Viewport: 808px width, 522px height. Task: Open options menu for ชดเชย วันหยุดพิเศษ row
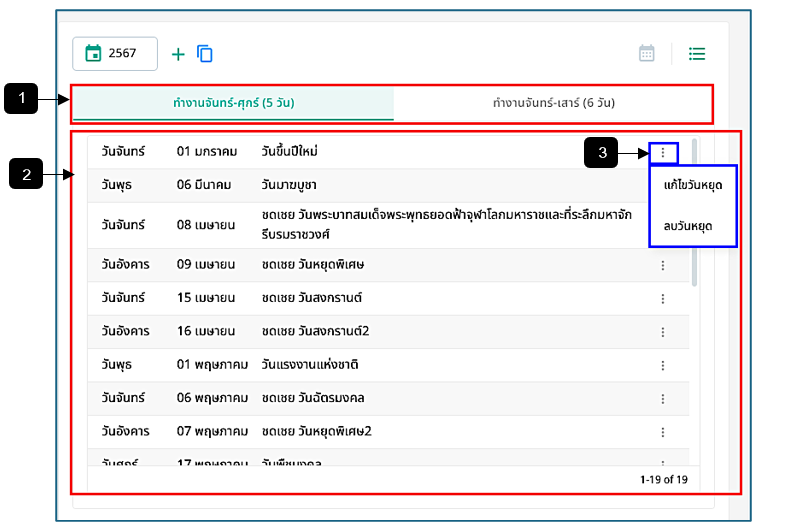coord(663,265)
